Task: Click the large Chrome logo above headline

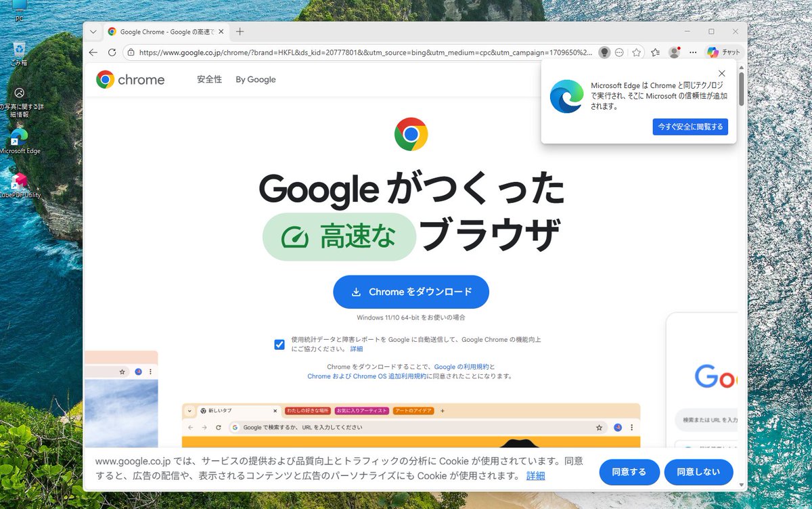Action: coord(411,134)
